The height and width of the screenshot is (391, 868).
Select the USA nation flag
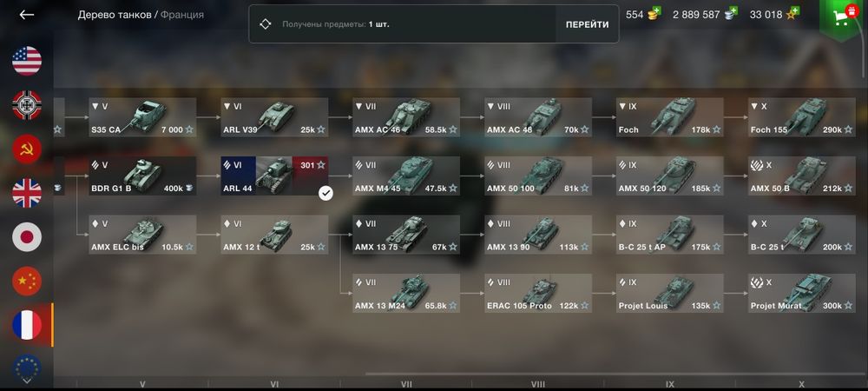coord(27,61)
